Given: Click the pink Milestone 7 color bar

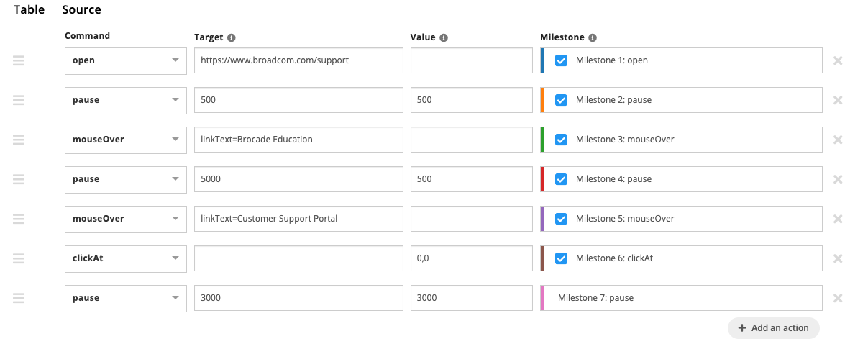Looking at the screenshot, I should point(542,298).
